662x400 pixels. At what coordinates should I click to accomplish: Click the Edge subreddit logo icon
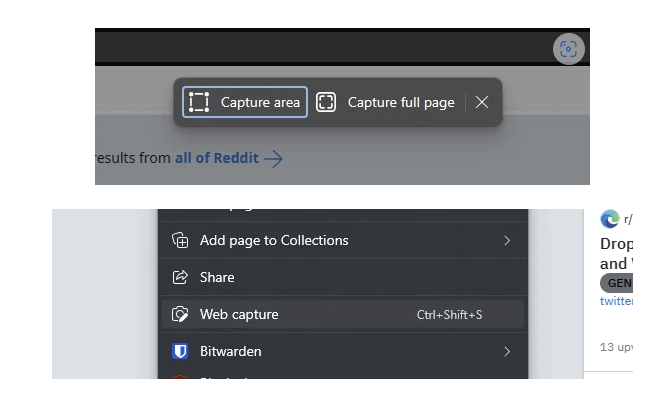click(x=610, y=219)
